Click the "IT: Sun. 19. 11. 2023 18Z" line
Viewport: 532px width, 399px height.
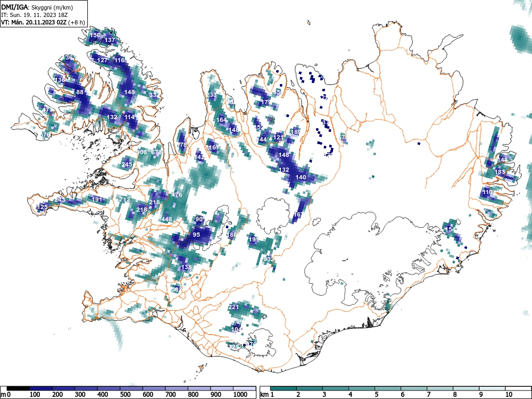pos(35,15)
